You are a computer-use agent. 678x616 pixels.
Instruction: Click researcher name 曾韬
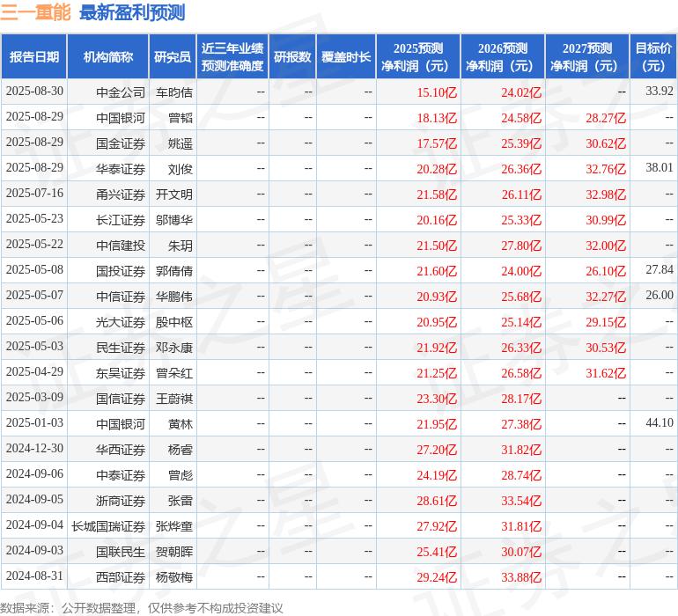[181, 118]
